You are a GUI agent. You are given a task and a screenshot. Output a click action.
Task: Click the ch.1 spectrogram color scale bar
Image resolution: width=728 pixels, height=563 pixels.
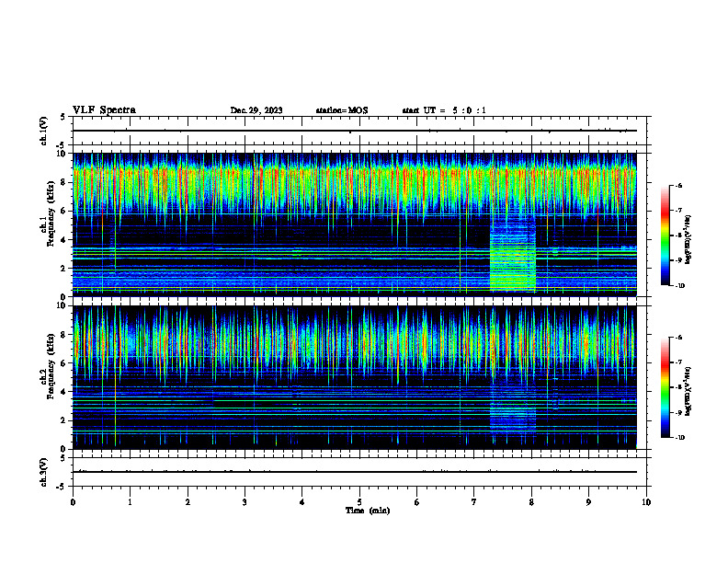point(665,236)
